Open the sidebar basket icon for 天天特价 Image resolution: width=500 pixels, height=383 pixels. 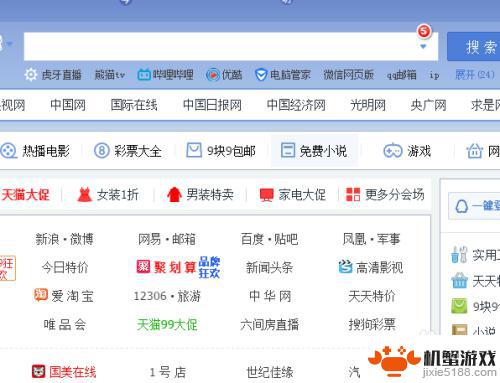460,281
